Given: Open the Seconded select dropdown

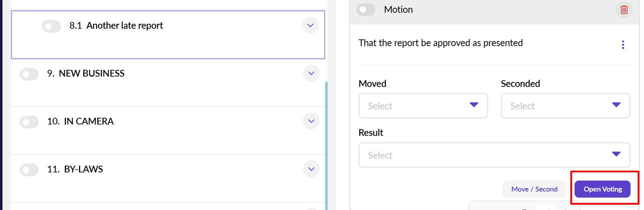Looking at the screenshot, I should point(565,106).
